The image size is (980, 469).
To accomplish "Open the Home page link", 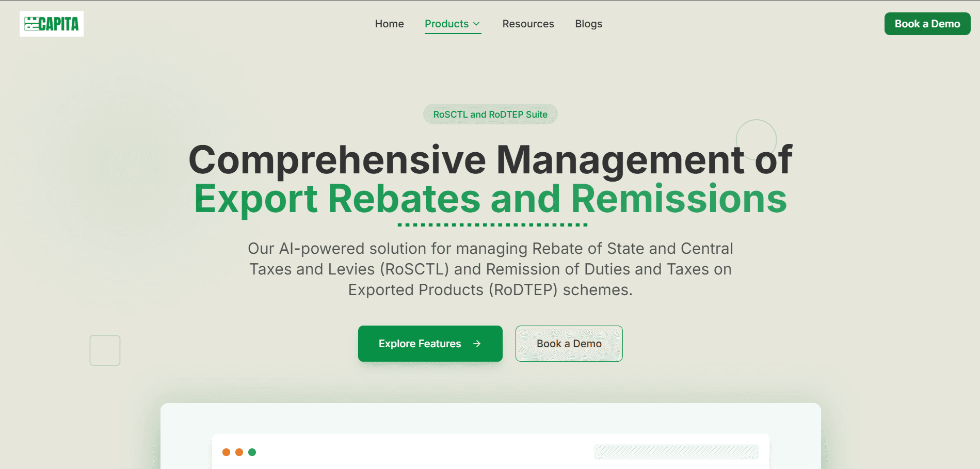I will pos(389,24).
